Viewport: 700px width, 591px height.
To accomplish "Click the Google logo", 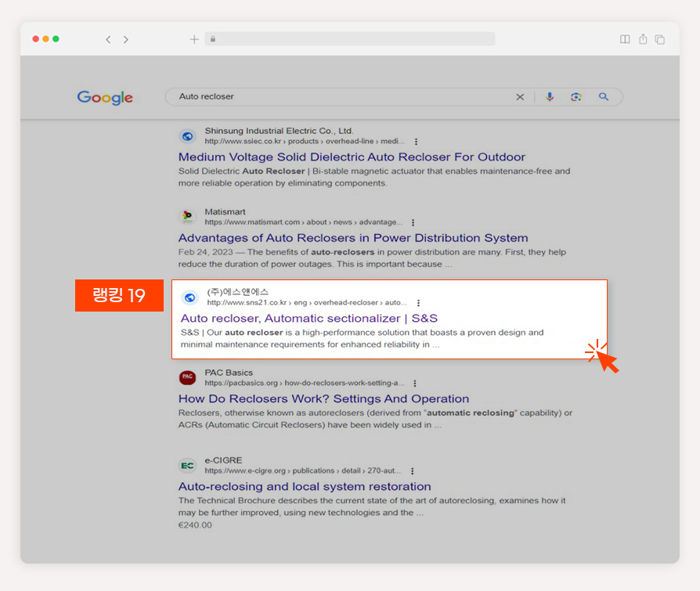I will pyautogui.click(x=105, y=97).
